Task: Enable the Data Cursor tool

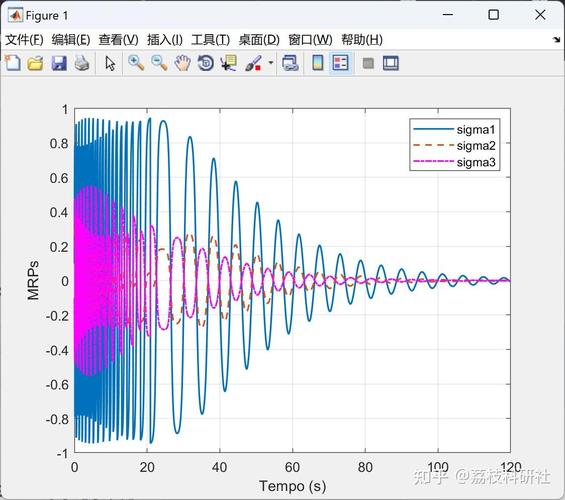Action: [229, 63]
